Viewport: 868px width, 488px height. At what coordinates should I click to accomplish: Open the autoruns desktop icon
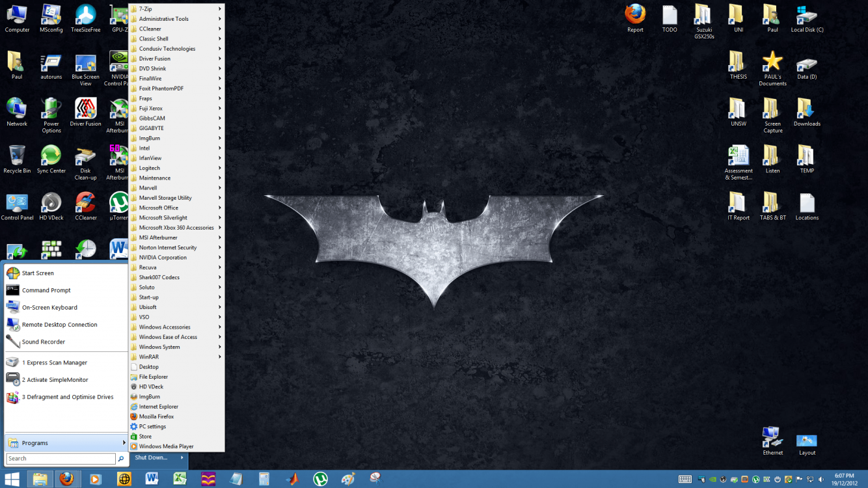tap(51, 65)
